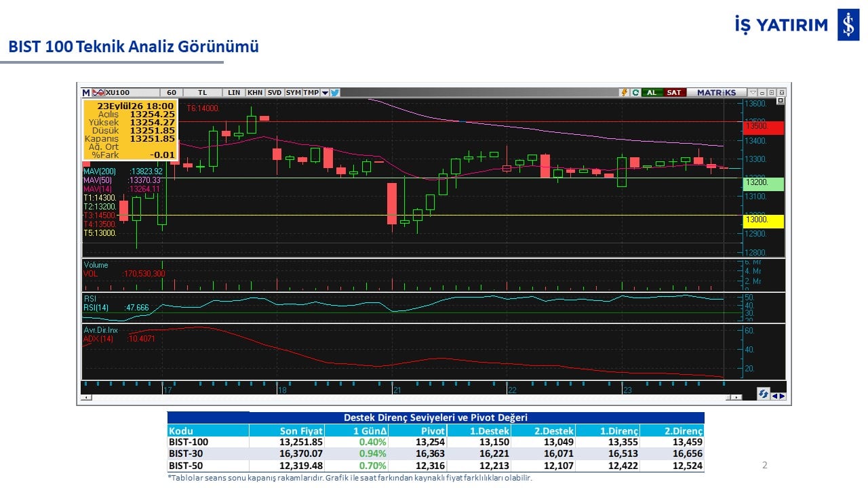The height and width of the screenshot is (488, 868).
Task: Toggle LIN linear scale mode
Action: [234, 93]
